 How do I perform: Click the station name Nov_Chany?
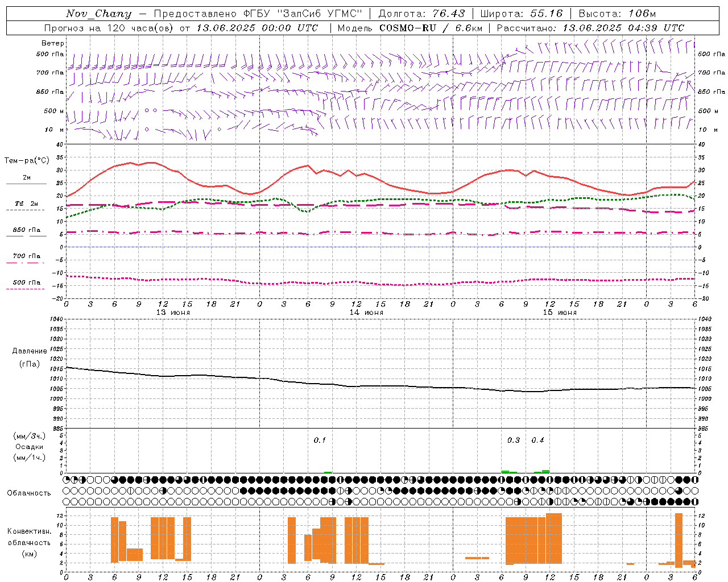pyautogui.click(x=98, y=14)
